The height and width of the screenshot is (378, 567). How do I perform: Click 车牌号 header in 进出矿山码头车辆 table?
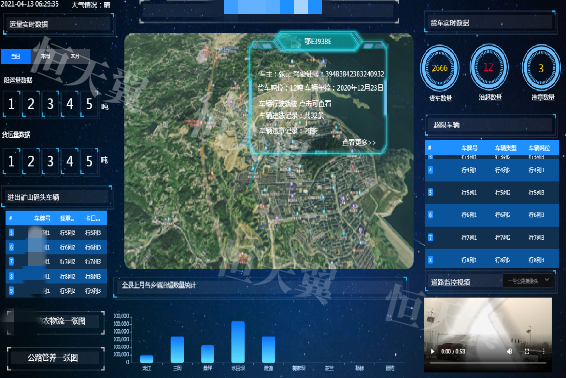42,218
